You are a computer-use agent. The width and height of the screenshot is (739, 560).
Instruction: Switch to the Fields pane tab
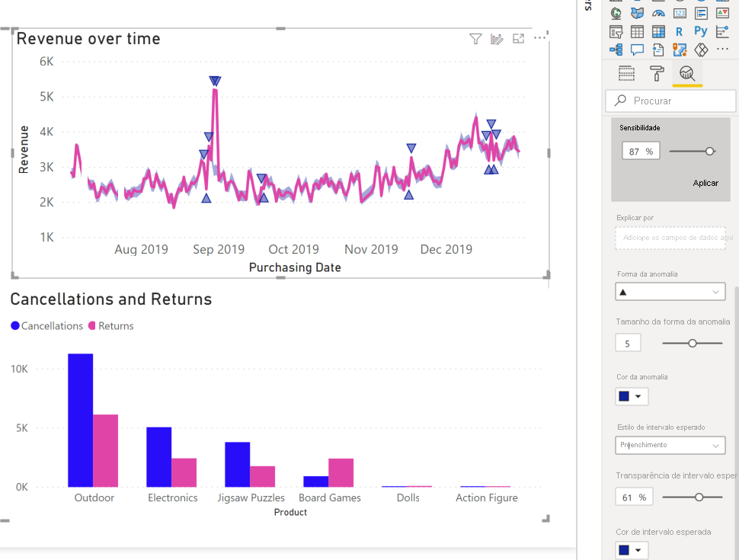coord(626,73)
